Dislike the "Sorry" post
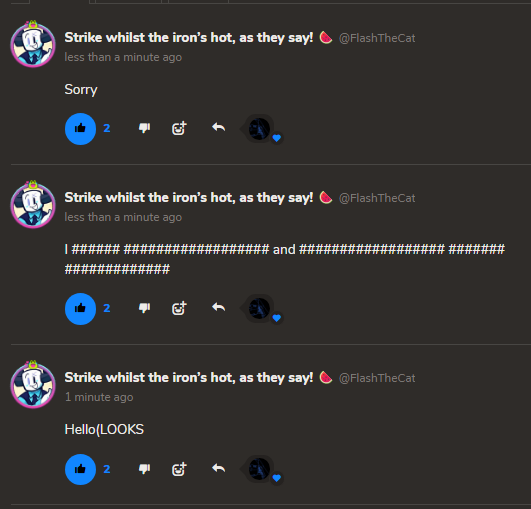531x509 pixels. [145, 128]
